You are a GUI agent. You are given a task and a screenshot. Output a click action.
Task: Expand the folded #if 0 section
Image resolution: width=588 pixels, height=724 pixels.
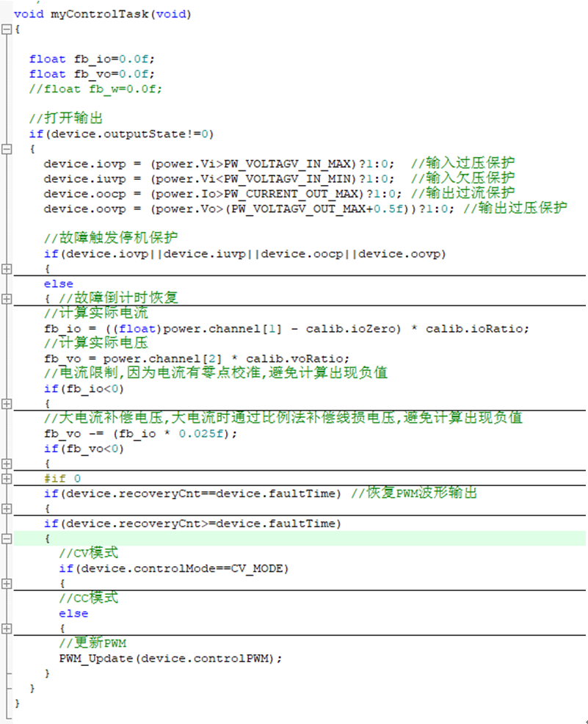click(7, 479)
